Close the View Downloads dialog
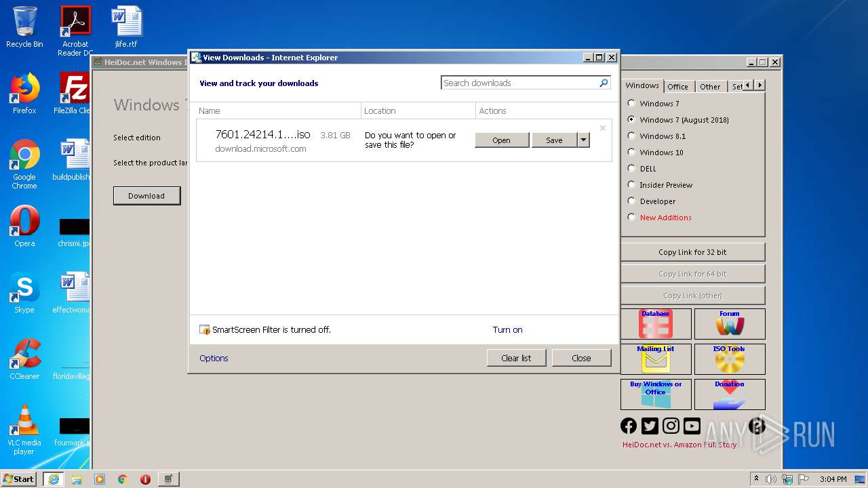Viewport: 868px width, 488px height. coord(581,358)
